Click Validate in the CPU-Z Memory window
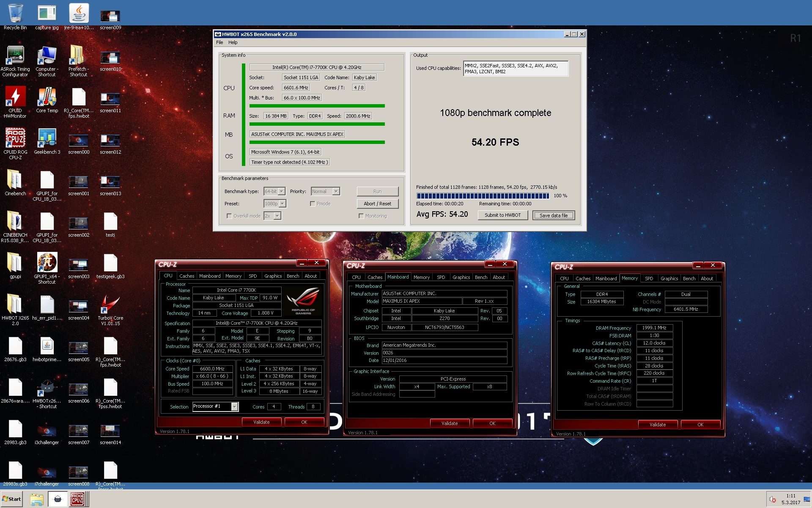This screenshot has width=812, height=508. click(x=658, y=425)
